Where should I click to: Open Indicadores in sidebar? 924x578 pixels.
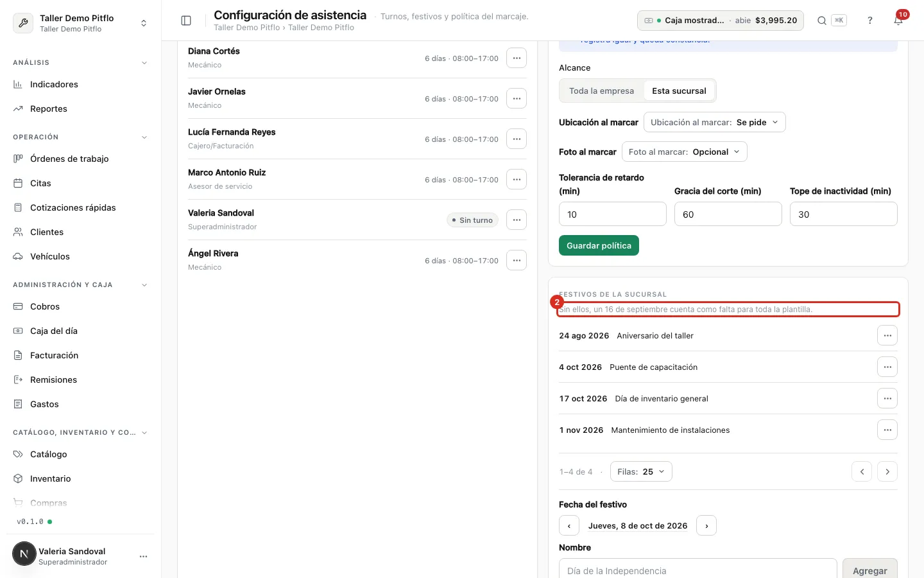point(81,84)
